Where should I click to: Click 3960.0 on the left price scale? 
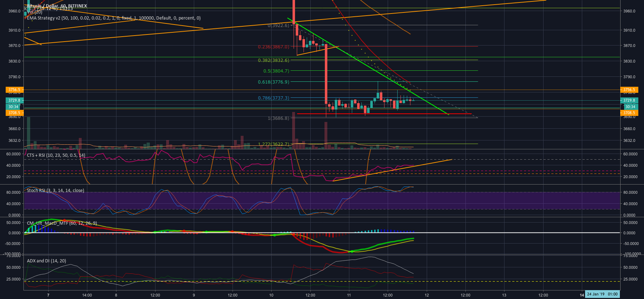(x=15, y=11)
